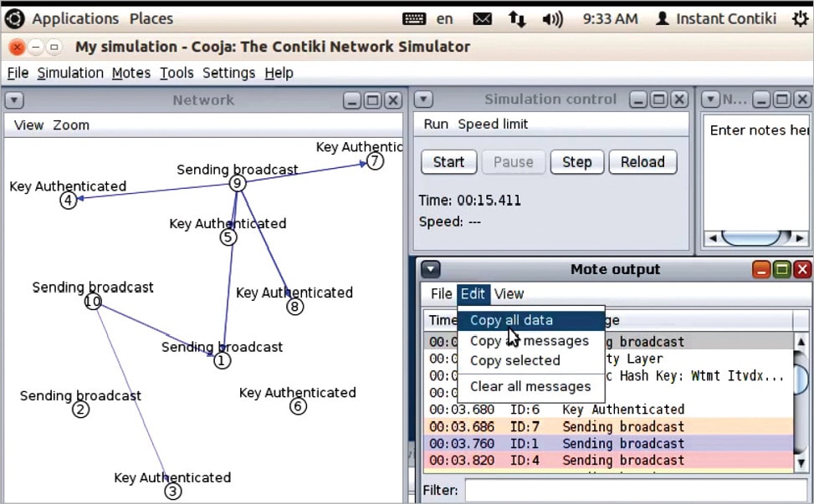Choose Copy all messages
Screen dimensions: 814x504
pos(531,341)
